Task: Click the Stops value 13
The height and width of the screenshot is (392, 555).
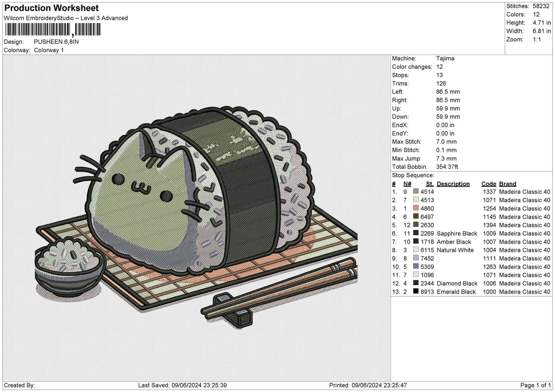Action: tap(439, 75)
